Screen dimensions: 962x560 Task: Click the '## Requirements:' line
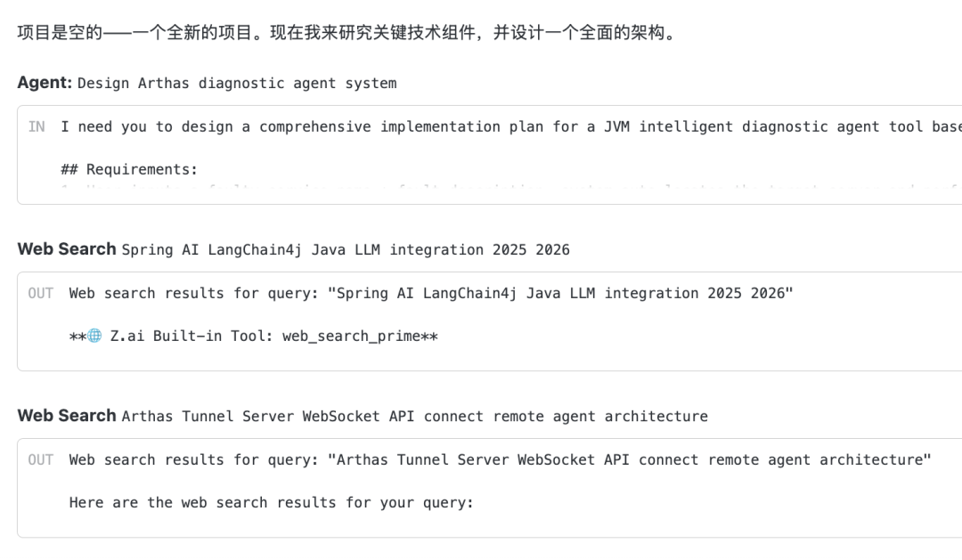coord(129,169)
